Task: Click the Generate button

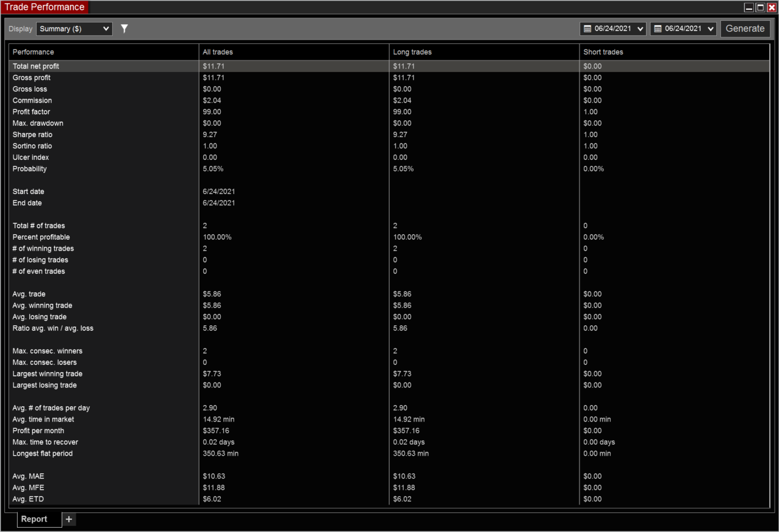Action: [x=745, y=29]
